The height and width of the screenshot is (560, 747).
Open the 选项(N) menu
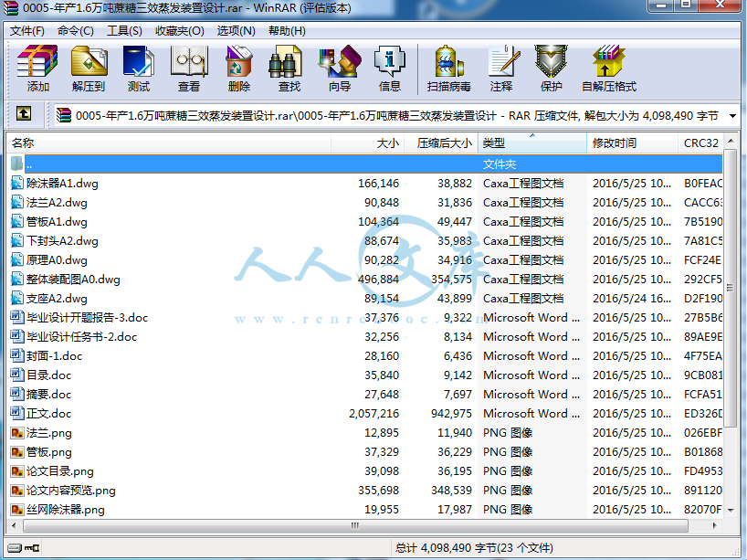[x=236, y=31]
